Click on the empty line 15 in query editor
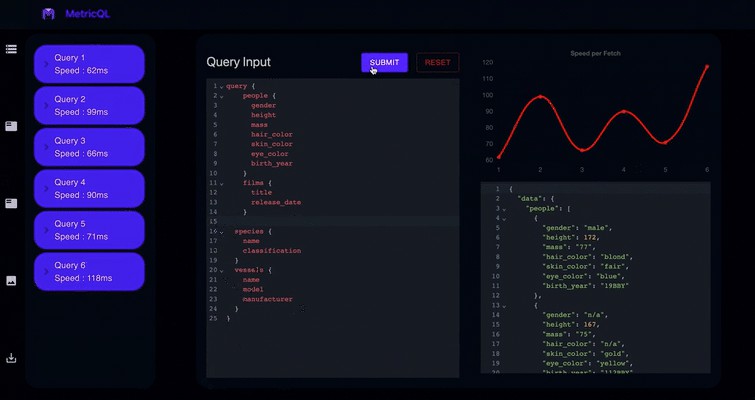This screenshot has height=400, width=755. click(x=330, y=221)
